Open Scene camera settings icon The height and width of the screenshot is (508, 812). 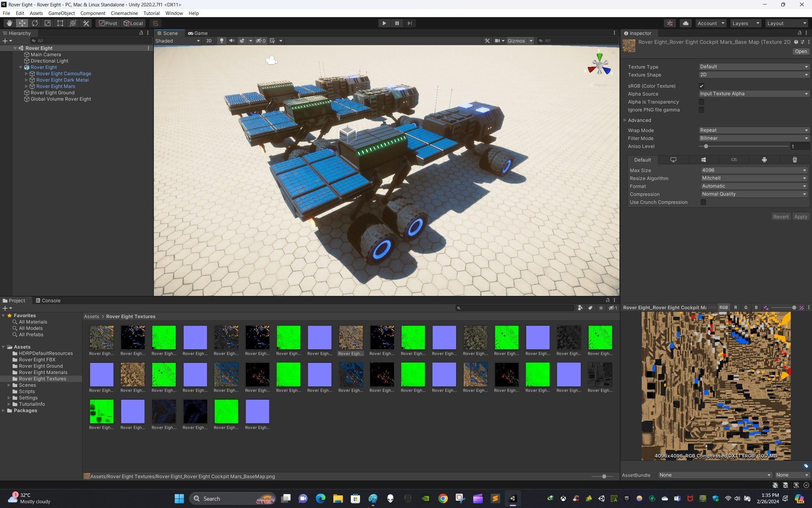pyautogui.click(x=497, y=41)
